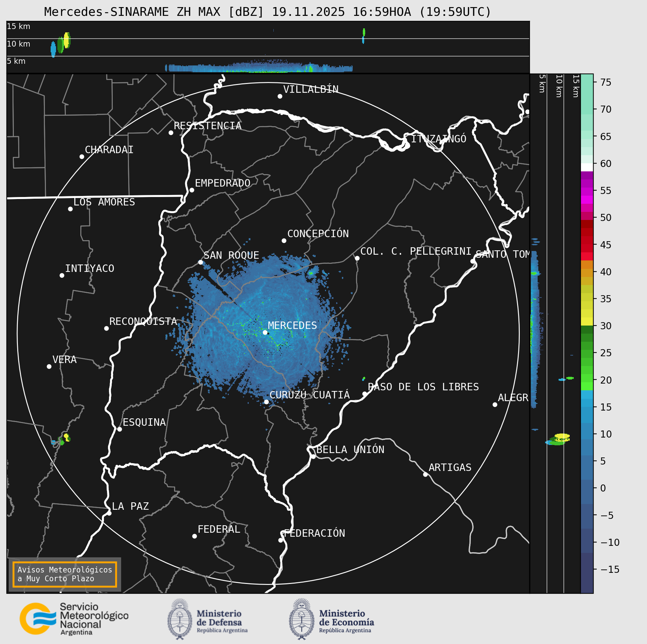Click the ESQUINA city label
Image resolution: width=647 pixels, height=644 pixels.
pyautogui.click(x=144, y=422)
